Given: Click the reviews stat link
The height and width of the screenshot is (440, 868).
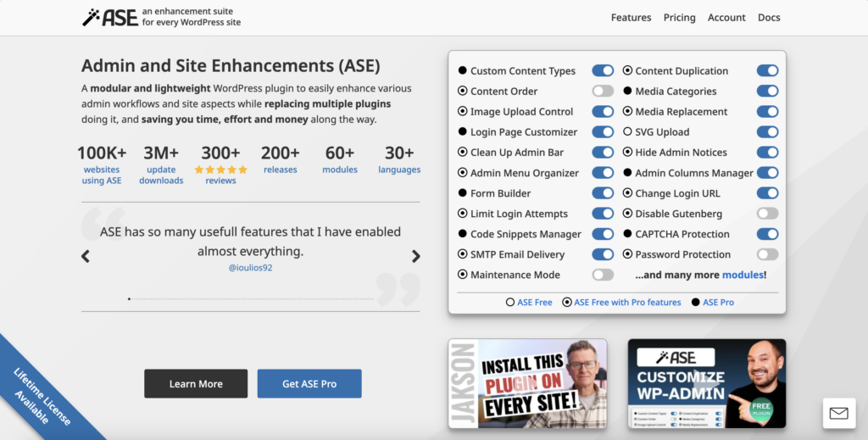Looking at the screenshot, I should (x=221, y=181).
